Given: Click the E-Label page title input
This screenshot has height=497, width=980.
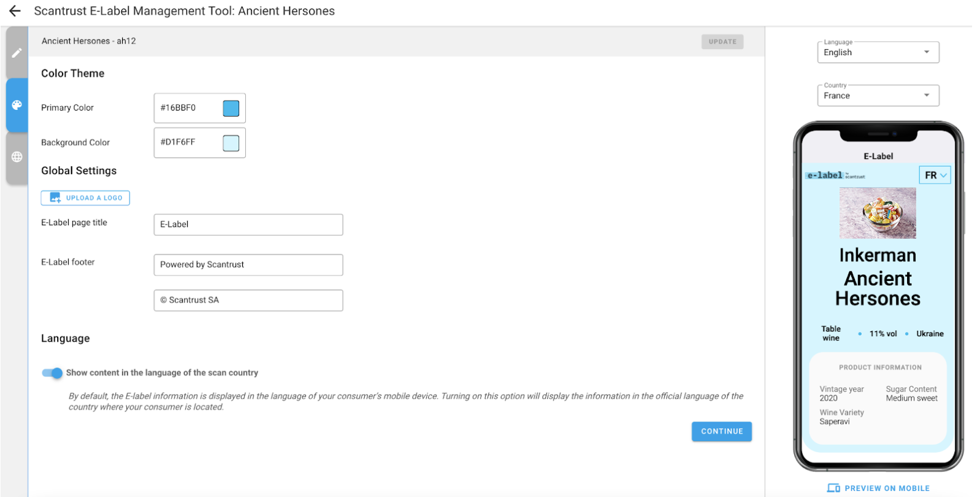Looking at the screenshot, I should click(248, 225).
